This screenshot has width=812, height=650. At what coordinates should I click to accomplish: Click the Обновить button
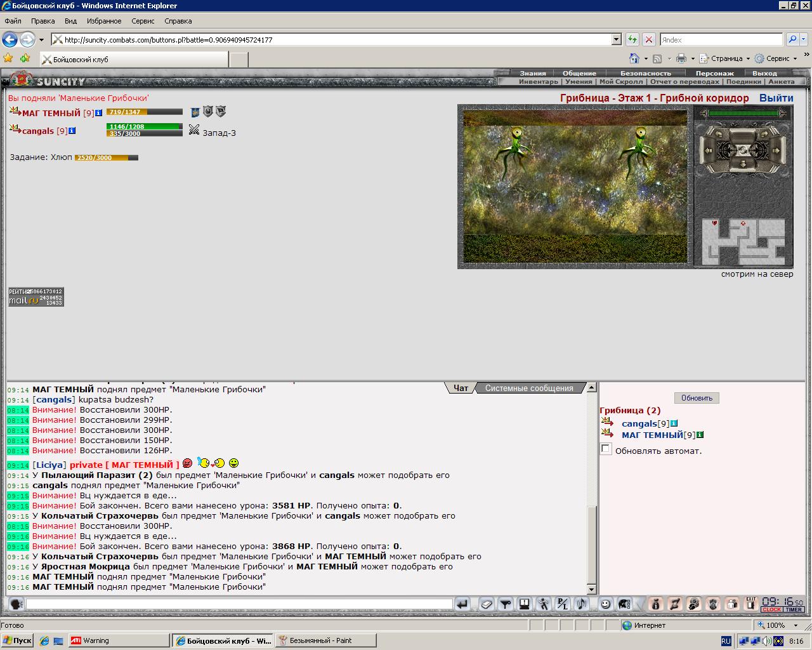(x=697, y=398)
